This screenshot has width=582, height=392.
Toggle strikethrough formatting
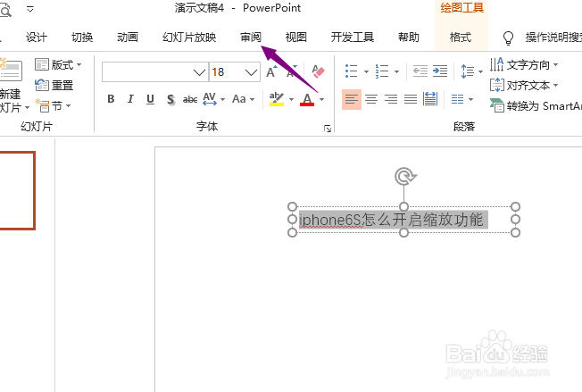(190, 99)
